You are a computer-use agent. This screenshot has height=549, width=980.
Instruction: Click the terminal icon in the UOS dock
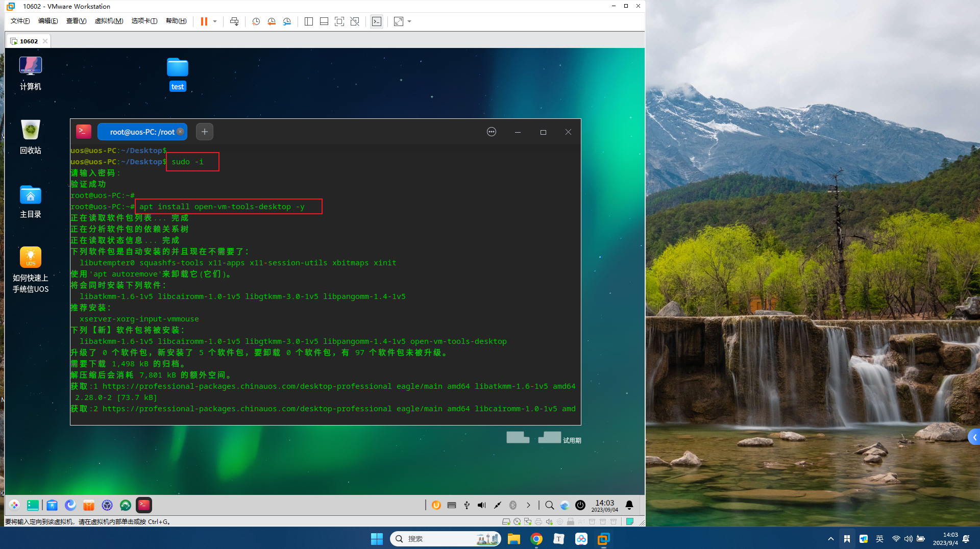tap(144, 505)
